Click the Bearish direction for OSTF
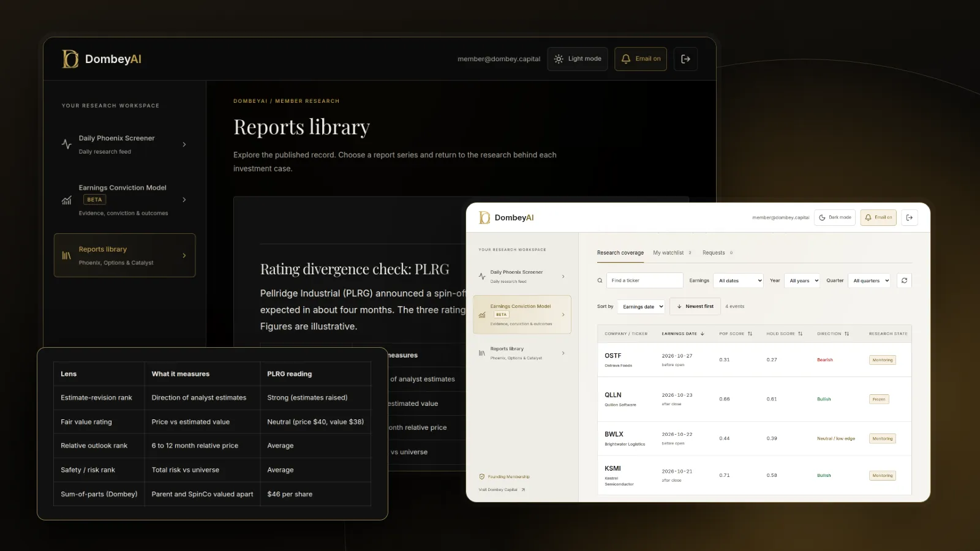980x551 pixels. click(x=824, y=360)
